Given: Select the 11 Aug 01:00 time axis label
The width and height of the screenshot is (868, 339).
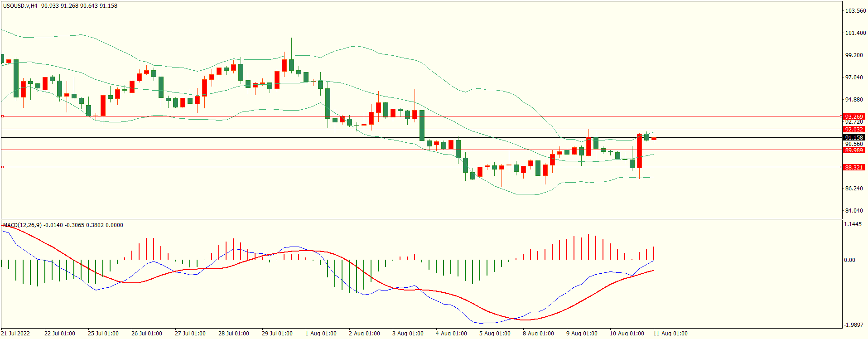Looking at the screenshot, I should (x=670, y=334).
